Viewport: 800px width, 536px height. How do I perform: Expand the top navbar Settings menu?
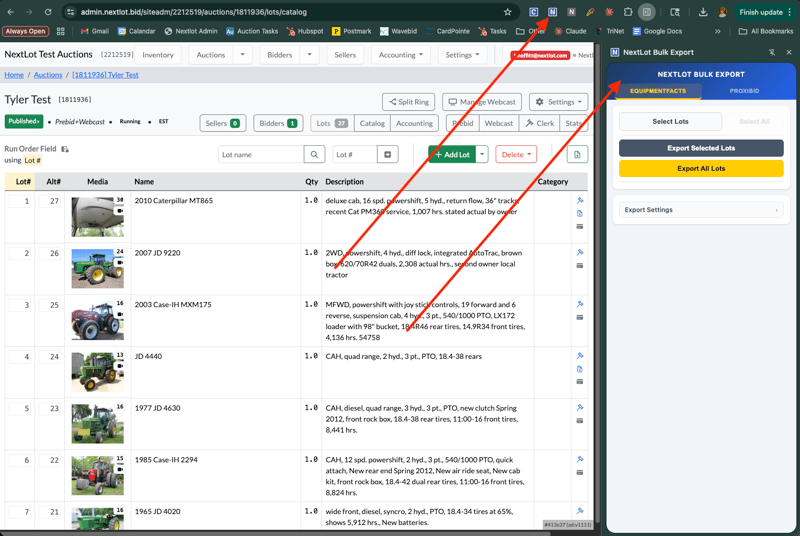point(462,55)
